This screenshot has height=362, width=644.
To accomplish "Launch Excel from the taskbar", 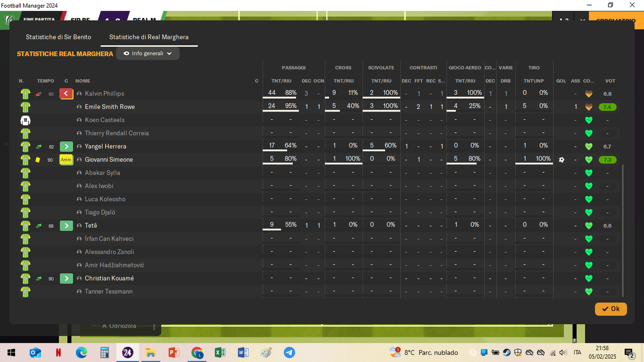I will (220, 352).
